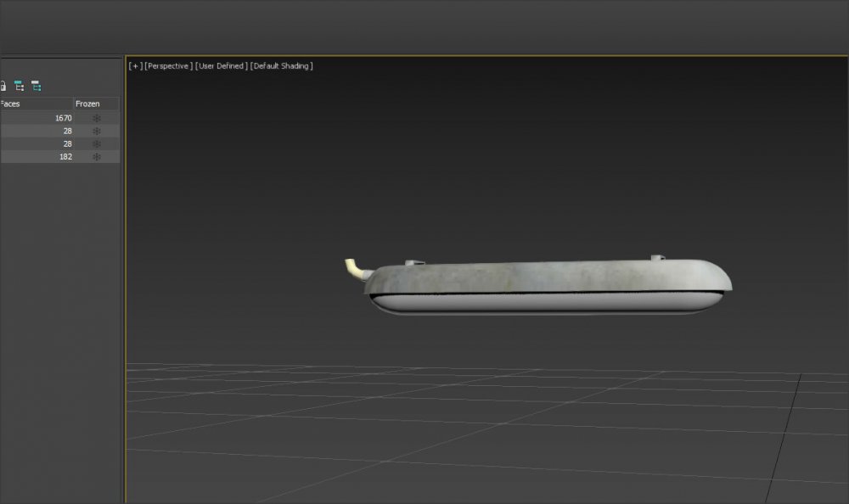Screen dimensions: 849x504
Task: Click the first hierarchy tree icon
Action: [19, 86]
